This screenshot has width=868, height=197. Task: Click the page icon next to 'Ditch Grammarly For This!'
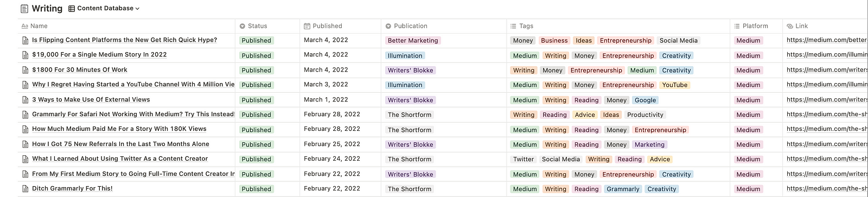pos(25,189)
